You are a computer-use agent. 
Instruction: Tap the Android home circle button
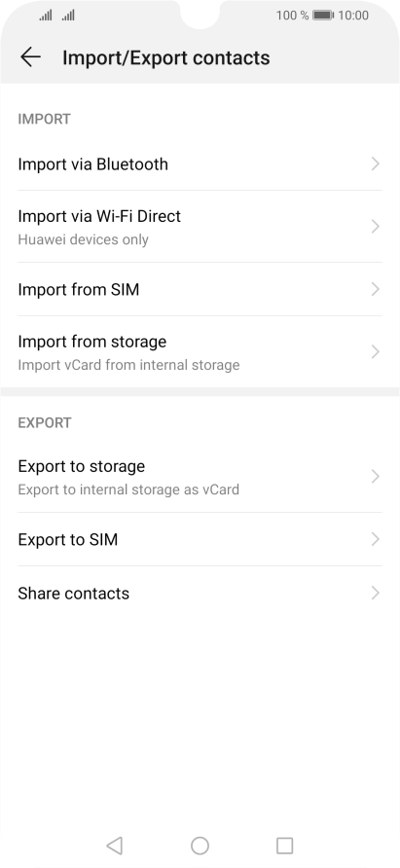pyautogui.click(x=200, y=846)
